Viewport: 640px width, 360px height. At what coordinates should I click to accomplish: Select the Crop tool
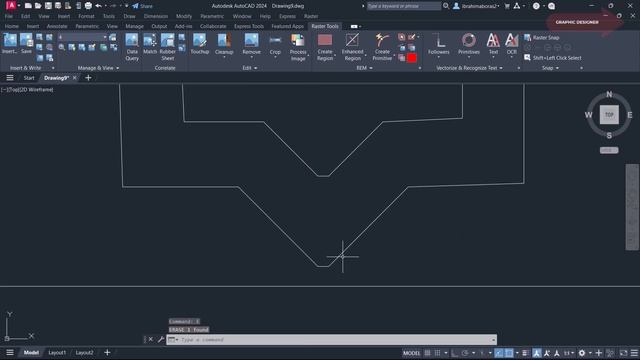tap(275, 44)
